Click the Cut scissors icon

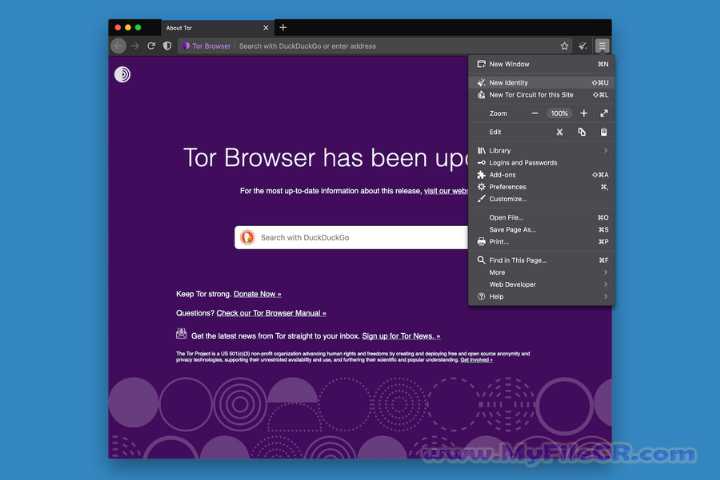pyautogui.click(x=559, y=132)
